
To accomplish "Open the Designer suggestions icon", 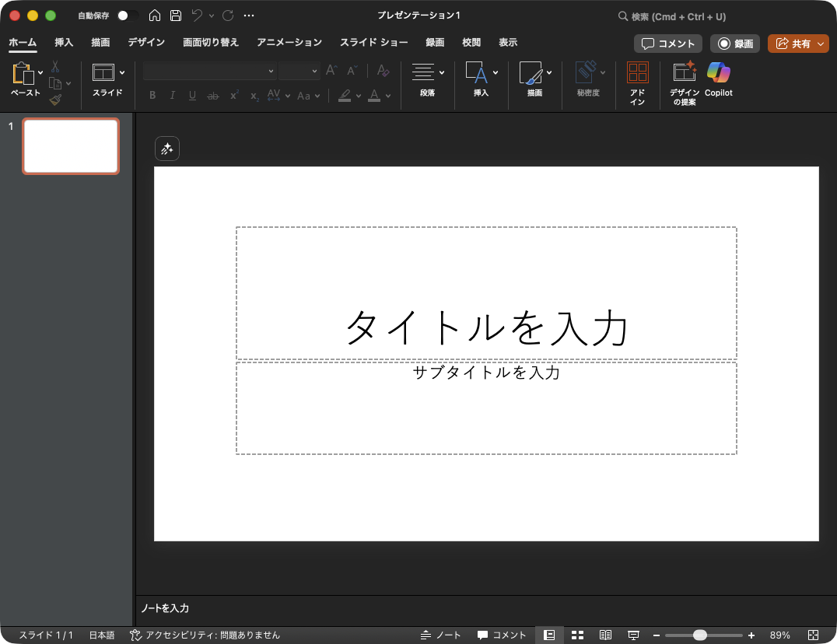I will coord(684,73).
